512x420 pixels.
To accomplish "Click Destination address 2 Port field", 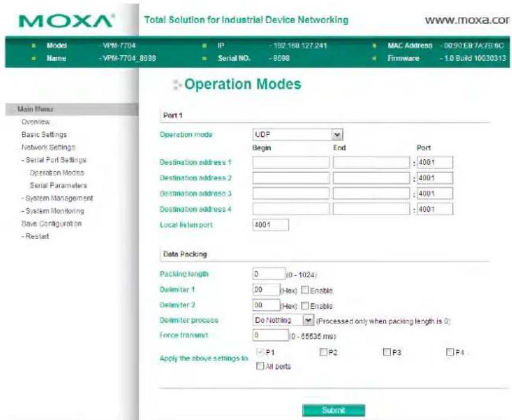I will tap(435, 178).
